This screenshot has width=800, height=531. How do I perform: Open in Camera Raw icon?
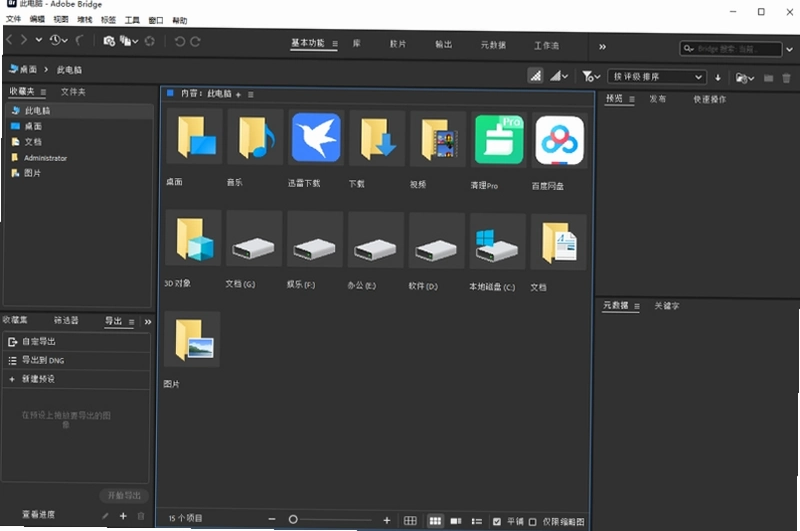click(x=149, y=41)
